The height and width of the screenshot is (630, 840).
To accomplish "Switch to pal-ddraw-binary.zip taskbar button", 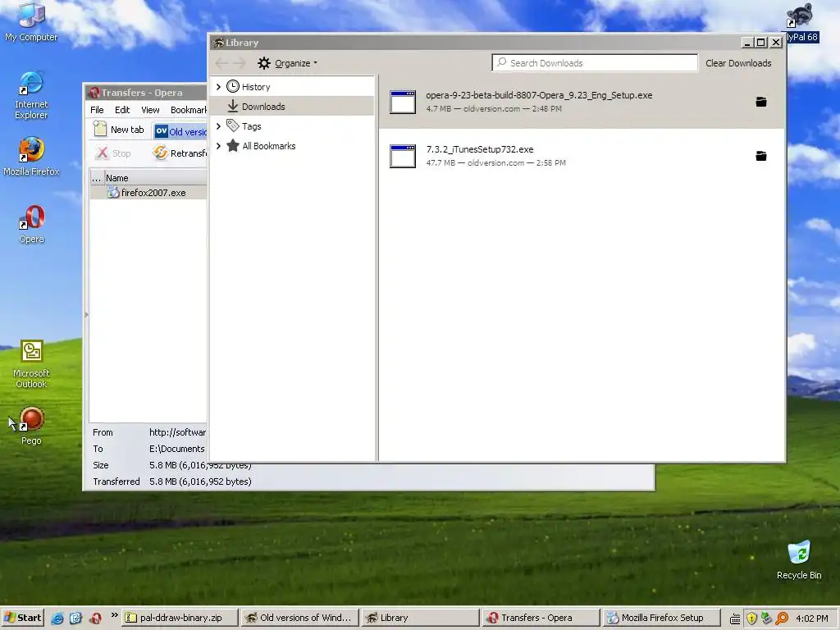I will [180, 619].
